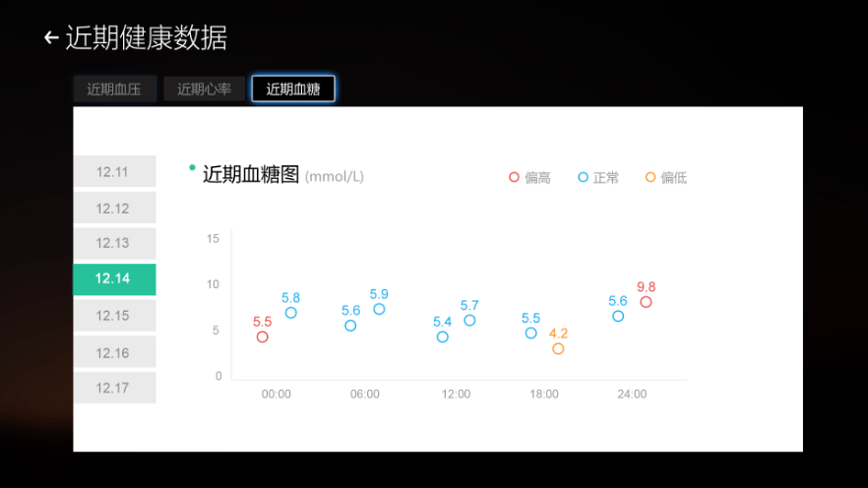This screenshot has height=488, width=868.
Task: Select the 近期血糖 tab
Action: click(x=293, y=90)
